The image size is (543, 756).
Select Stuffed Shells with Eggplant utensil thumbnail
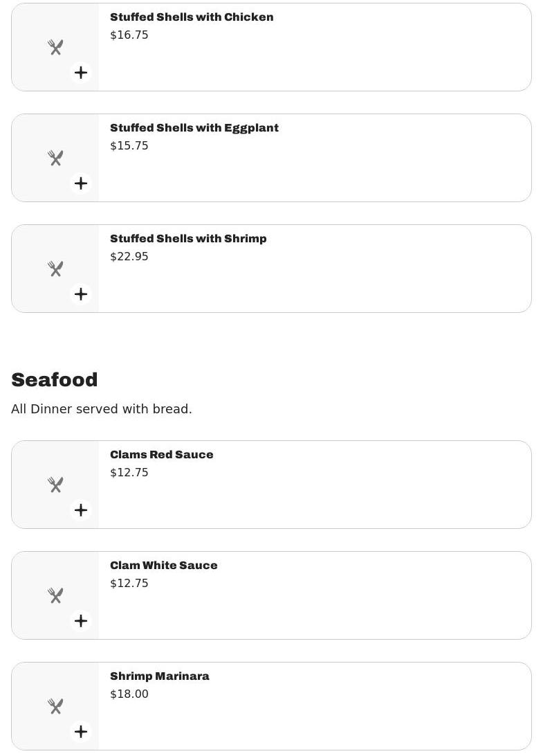coord(55,158)
